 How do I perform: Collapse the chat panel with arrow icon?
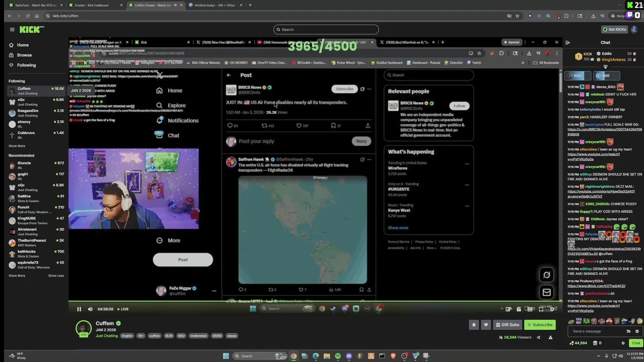[568, 43]
